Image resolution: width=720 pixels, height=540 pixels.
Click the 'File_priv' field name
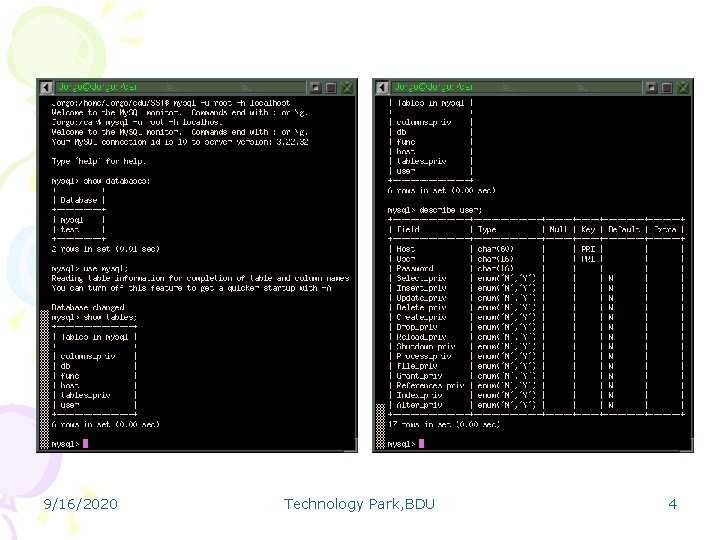[416, 366]
